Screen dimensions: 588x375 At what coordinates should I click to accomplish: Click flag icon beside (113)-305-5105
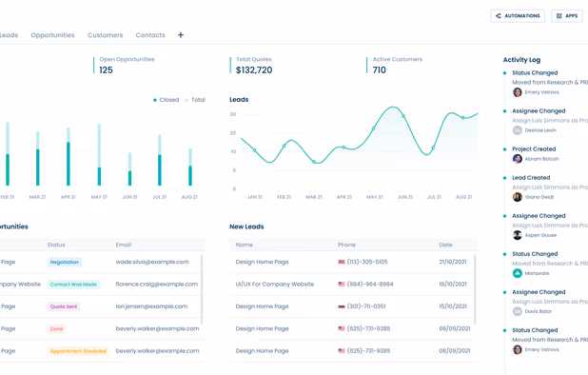342,262
